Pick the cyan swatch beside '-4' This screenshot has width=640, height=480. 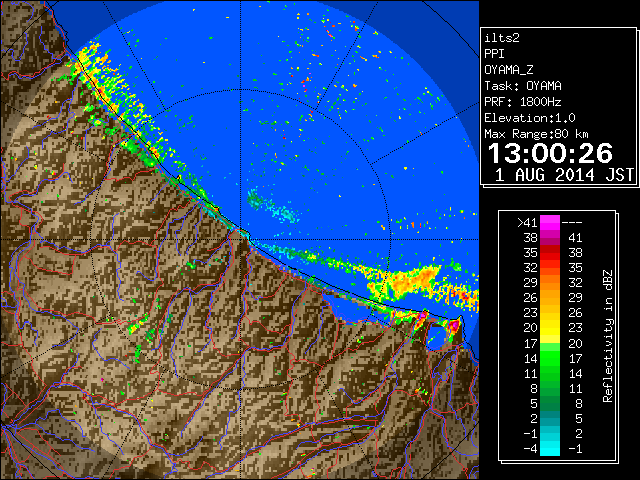coord(550,449)
